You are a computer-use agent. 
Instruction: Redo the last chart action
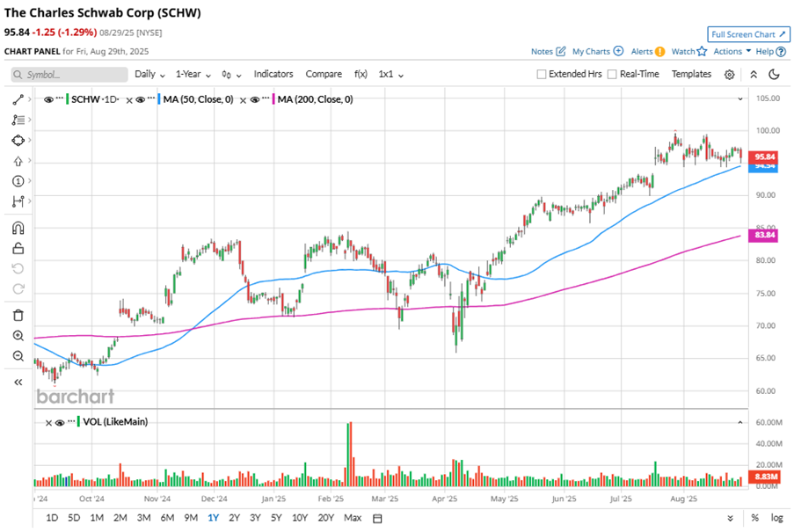tap(18, 288)
